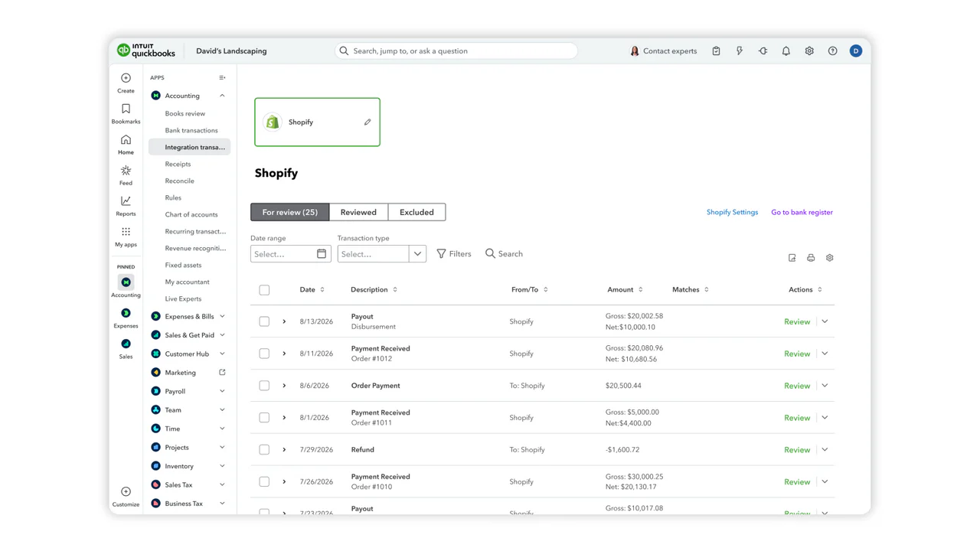Image resolution: width=980 pixels, height=551 pixels.
Task: Open the Excluded tab
Action: [416, 212]
